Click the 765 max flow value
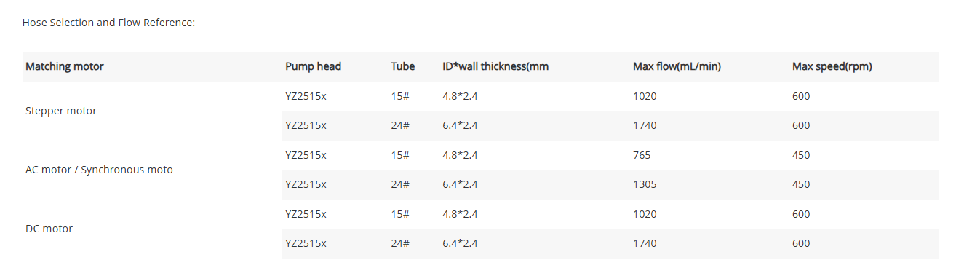Screen dimensions: 980x276 642,155
